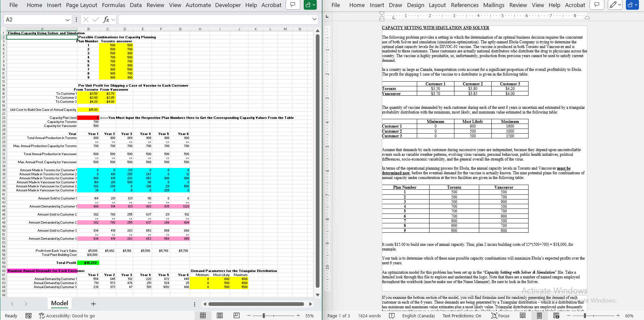Expand the Name Box dropdown
Viewport: 644px width, 320px height.
point(67,20)
